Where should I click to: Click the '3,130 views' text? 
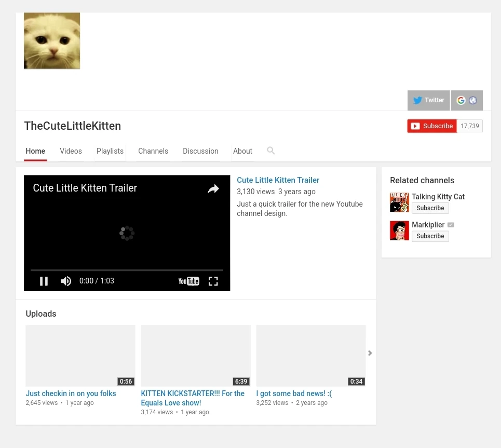coord(255,192)
